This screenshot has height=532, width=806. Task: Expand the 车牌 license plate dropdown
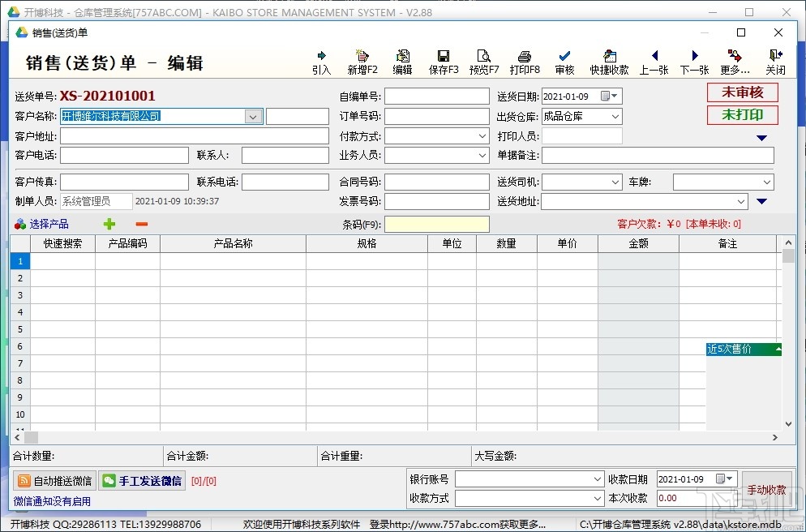[766, 182]
